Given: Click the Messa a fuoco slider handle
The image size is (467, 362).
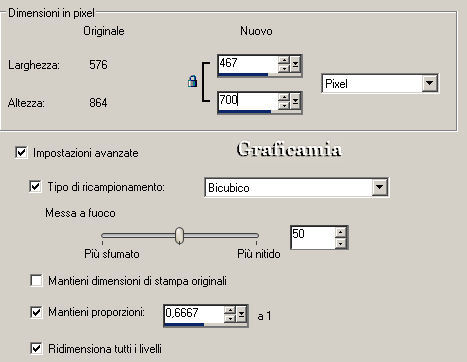Looking at the screenshot, I should pyautogui.click(x=179, y=236).
